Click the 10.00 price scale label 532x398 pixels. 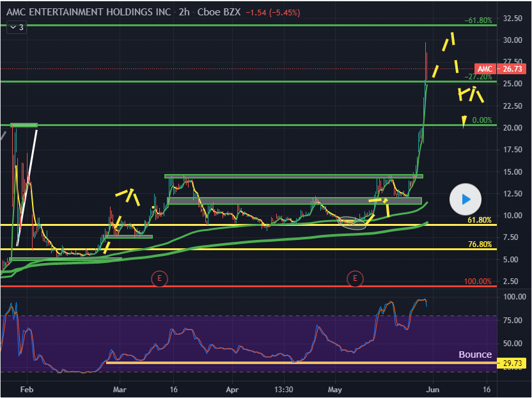pyautogui.click(x=512, y=216)
